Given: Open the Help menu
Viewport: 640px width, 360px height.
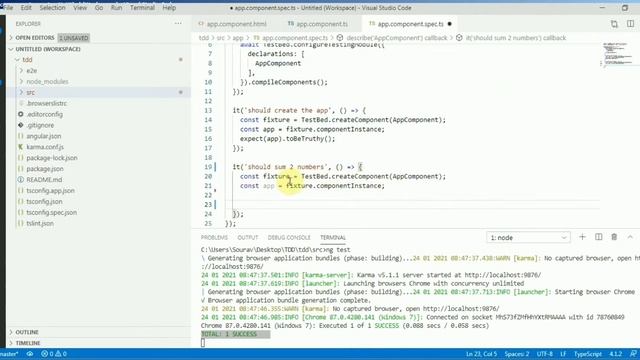Looking at the screenshot, I should (169, 8).
